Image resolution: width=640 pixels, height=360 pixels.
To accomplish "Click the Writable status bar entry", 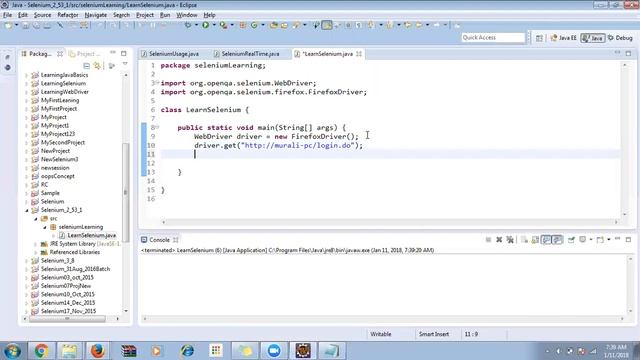I will coord(381,334).
